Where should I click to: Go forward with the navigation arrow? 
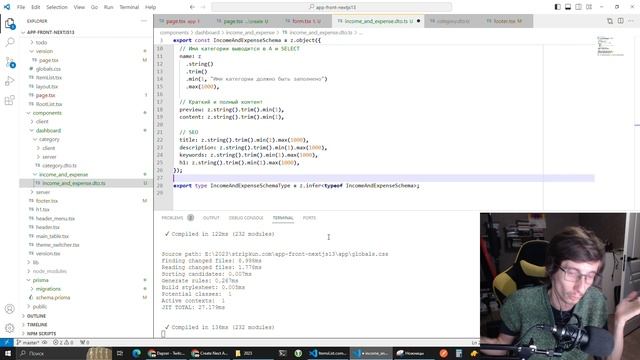click(203, 7)
